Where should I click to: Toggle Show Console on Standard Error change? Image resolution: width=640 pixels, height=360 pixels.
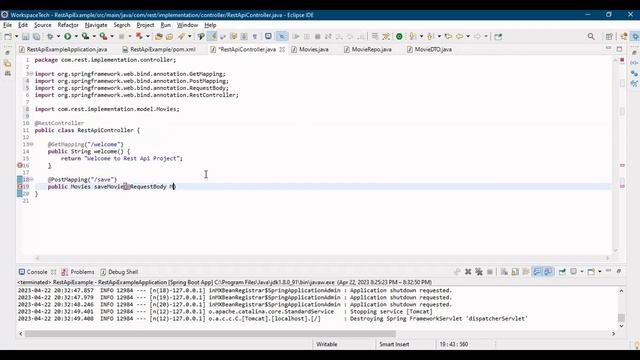pyautogui.click(x=548, y=272)
